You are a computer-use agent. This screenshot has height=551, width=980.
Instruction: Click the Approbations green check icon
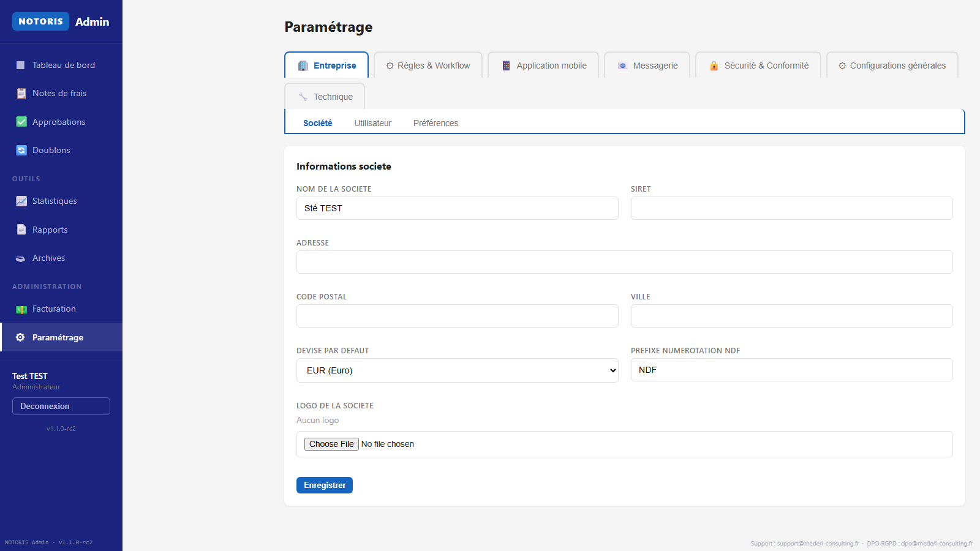tap(21, 122)
